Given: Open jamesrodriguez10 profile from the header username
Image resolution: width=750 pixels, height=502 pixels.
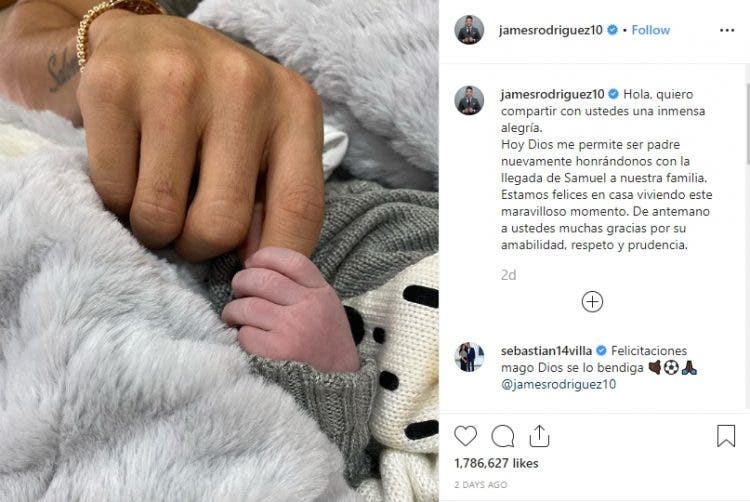Looking at the screenshot, I should click(x=551, y=30).
